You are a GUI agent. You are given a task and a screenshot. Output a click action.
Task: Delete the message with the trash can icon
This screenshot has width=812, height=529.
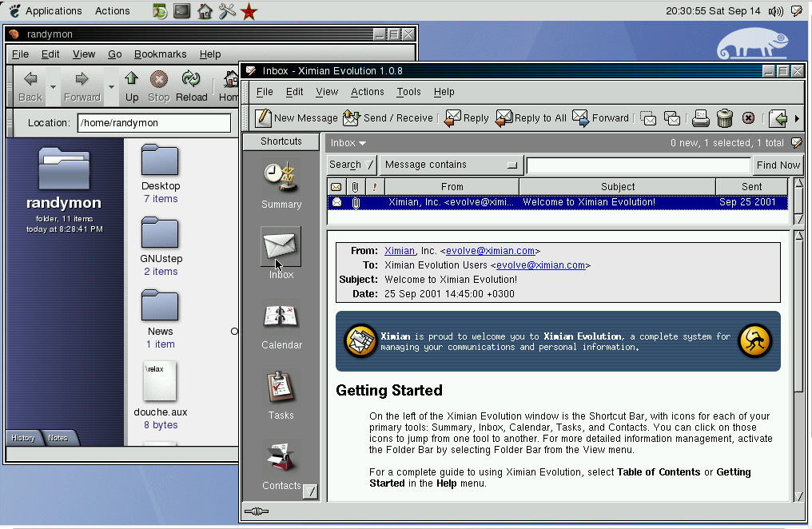point(724,118)
